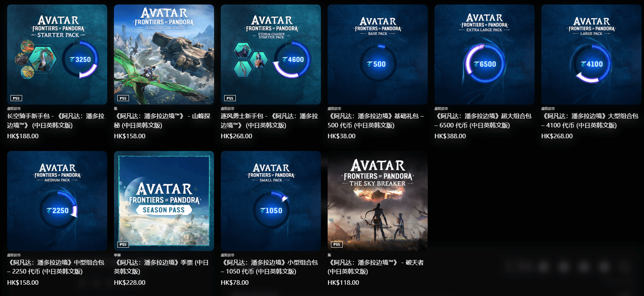The image size is (644, 296).
Task: Click the 500 token ring icon
Action: pyautogui.click(x=376, y=64)
